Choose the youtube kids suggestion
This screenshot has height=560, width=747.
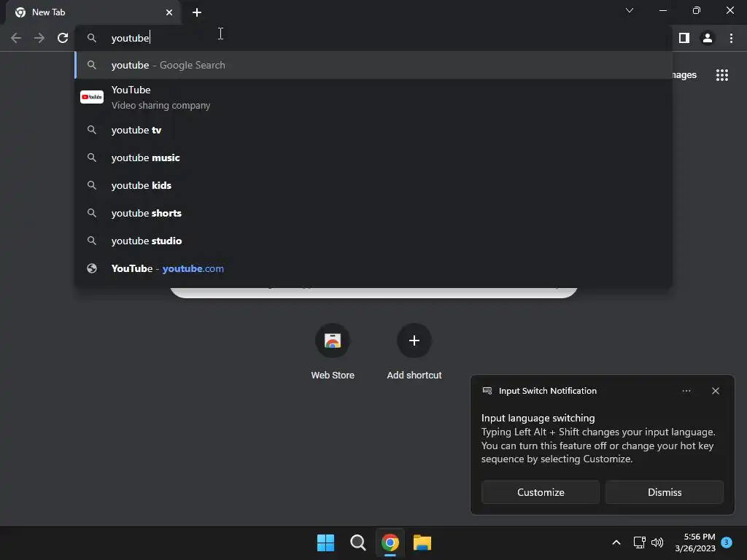pyautogui.click(x=373, y=185)
